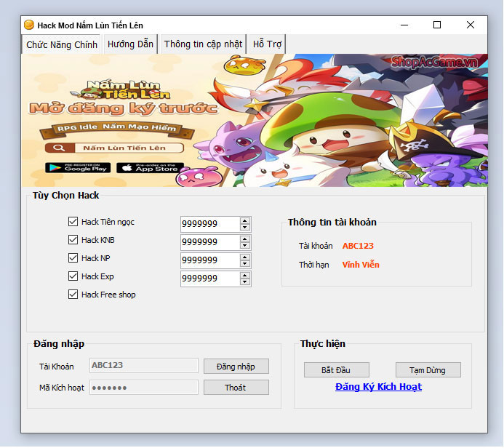Screen dimensions: 504x448
Task: Open the Hướng Dẫn tab
Action: coord(130,44)
